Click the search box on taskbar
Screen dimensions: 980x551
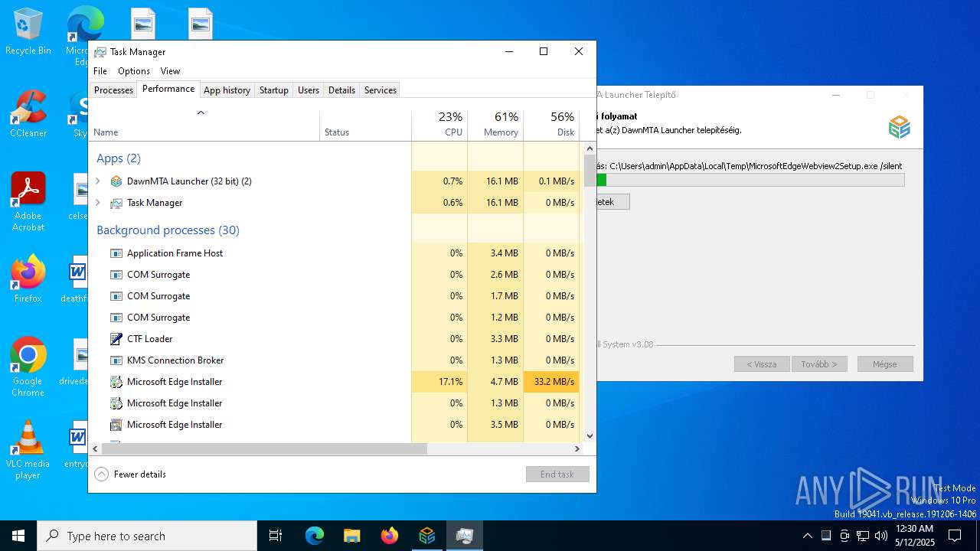(147, 536)
